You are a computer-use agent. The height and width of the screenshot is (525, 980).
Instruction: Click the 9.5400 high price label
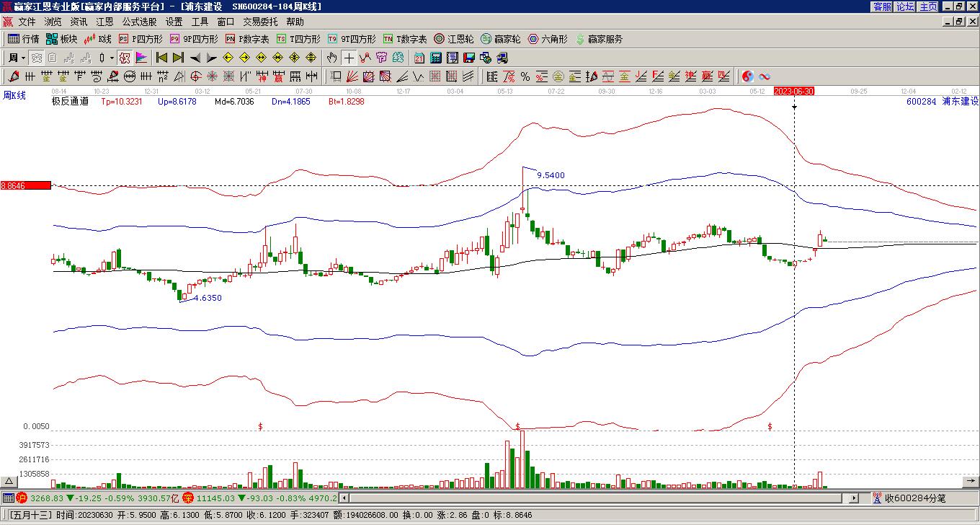click(x=551, y=175)
